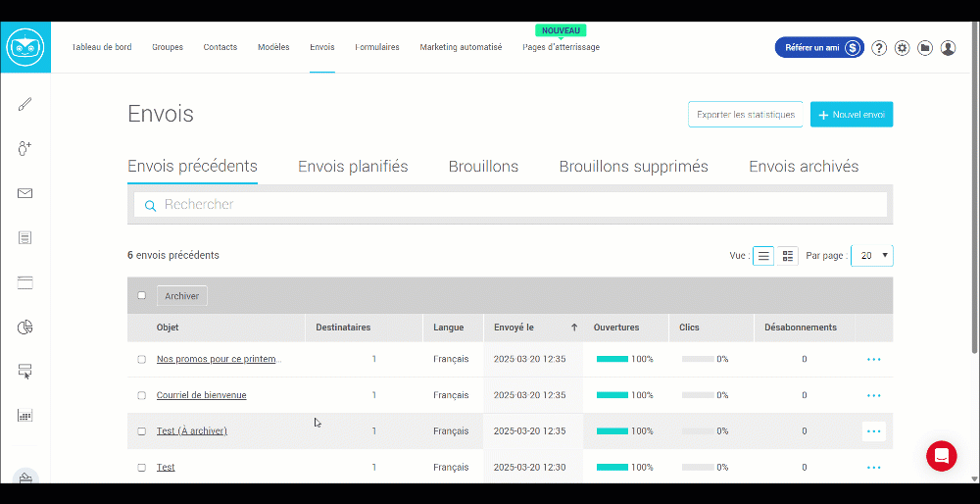Click the folder icon in top bar
This screenshot has height=504, width=980.
point(924,48)
